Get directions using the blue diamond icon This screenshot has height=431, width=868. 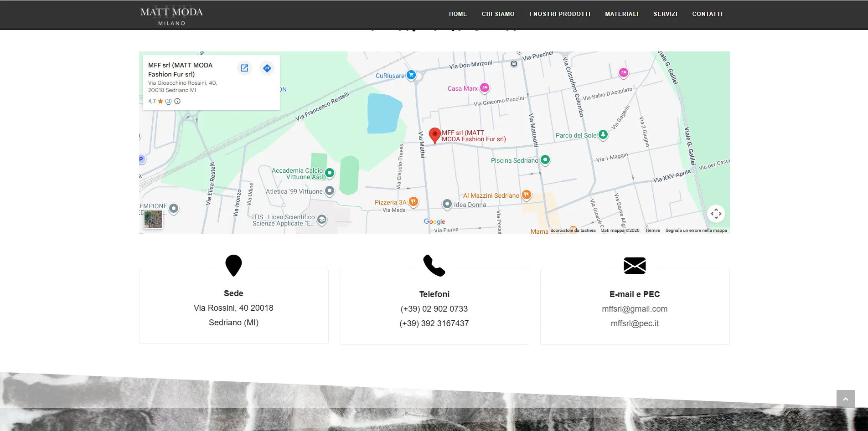[x=267, y=68]
